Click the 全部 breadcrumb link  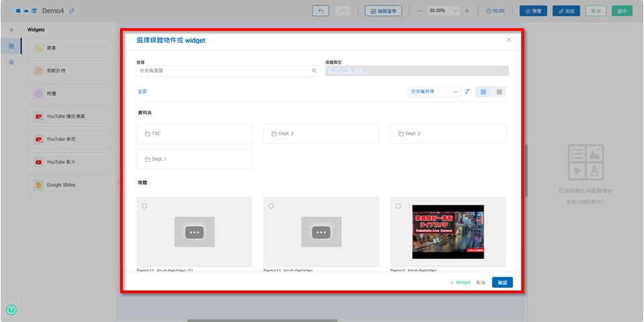click(142, 91)
